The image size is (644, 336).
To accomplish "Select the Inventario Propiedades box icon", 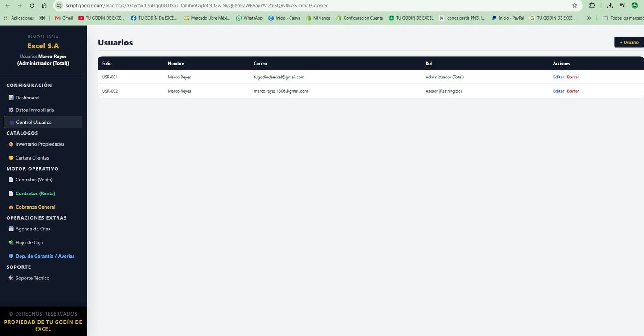I will tap(11, 144).
